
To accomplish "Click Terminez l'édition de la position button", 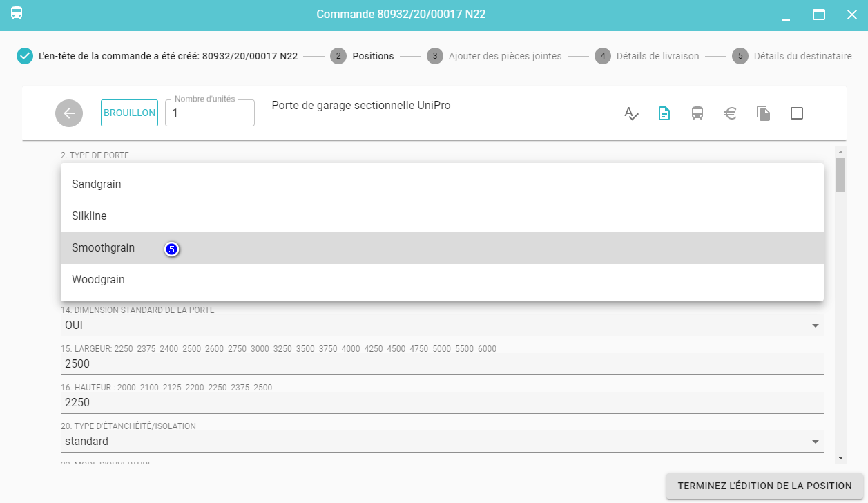I will point(764,486).
